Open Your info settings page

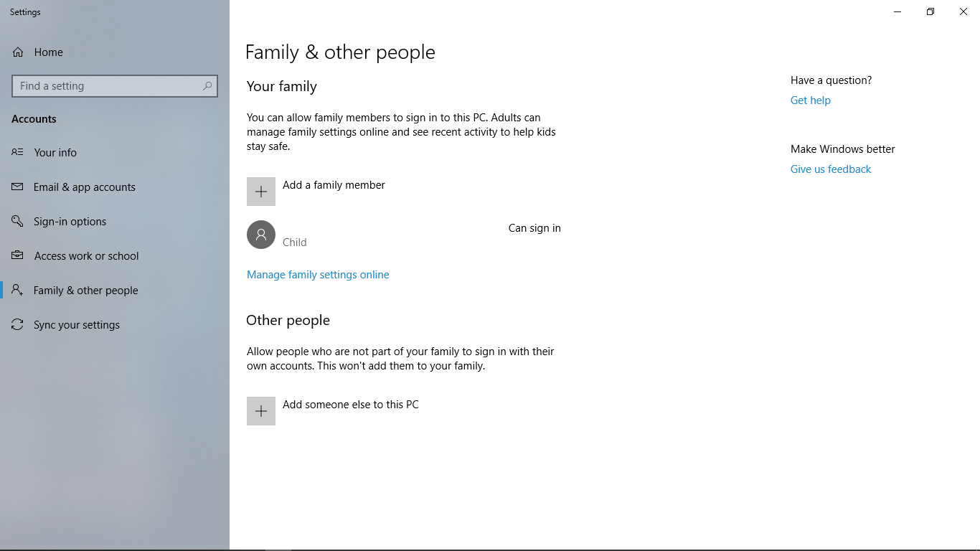tap(55, 153)
